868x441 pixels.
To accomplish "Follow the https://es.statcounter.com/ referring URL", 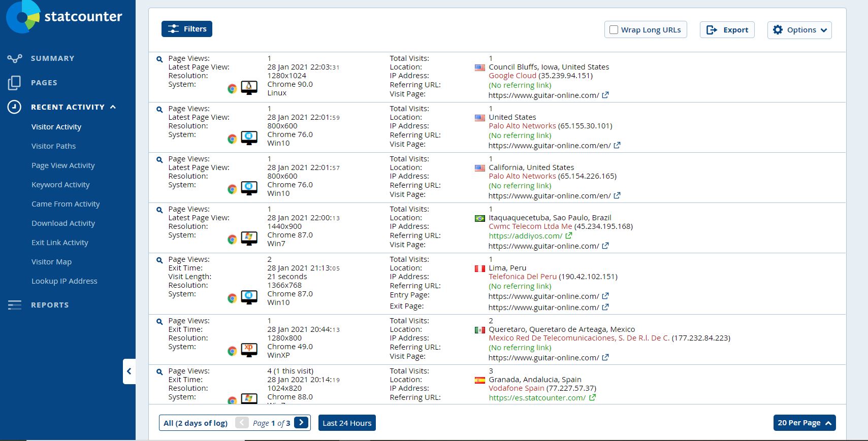I will tap(537, 398).
